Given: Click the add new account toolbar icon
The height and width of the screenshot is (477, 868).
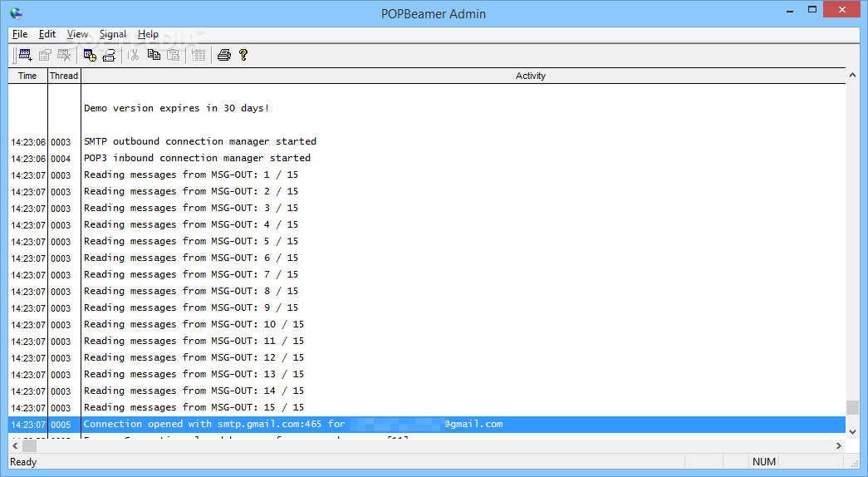Looking at the screenshot, I should [26, 55].
